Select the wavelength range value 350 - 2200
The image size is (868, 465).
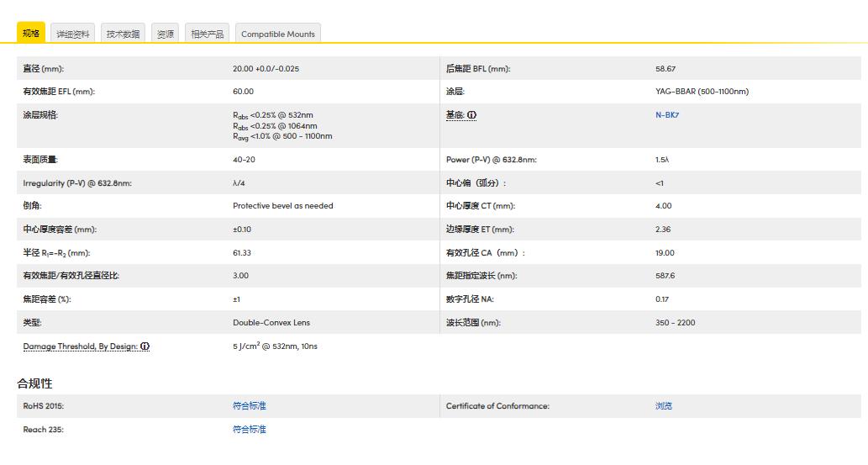tap(675, 323)
